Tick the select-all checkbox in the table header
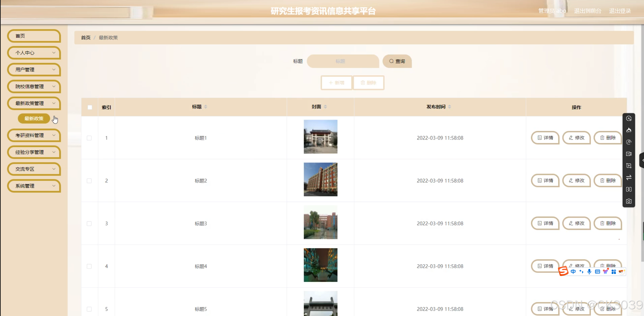The width and height of the screenshot is (644, 316). pyautogui.click(x=90, y=107)
